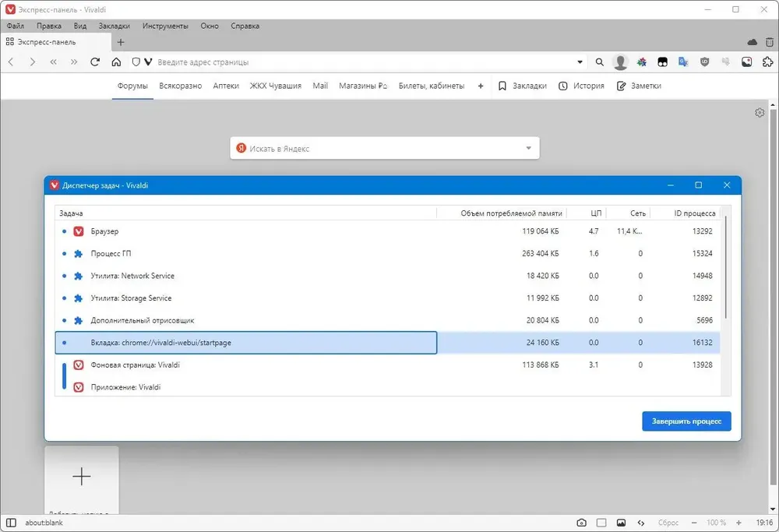Zoom in with the plus button
Screen dimensions: 779x532
coord(738,523)
